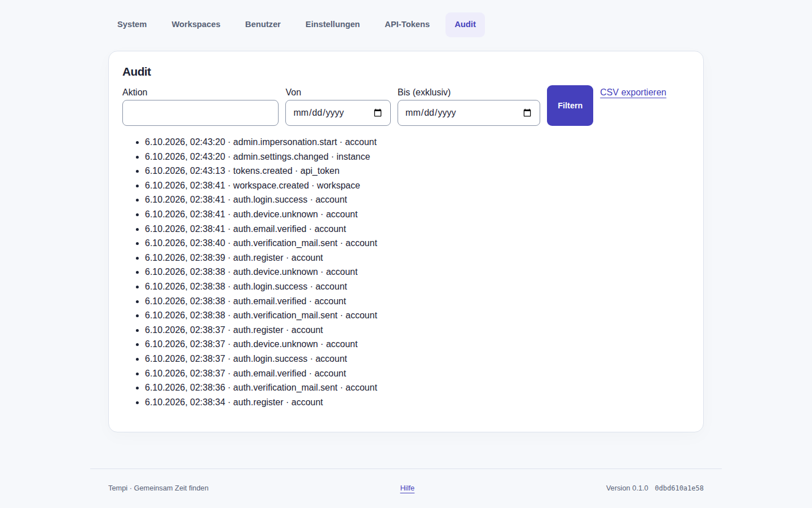This screenshot has height=508, width=812.
Task: Select auth.verification_mail.sent entry at 02:38:40
Action: click(261, 243)
